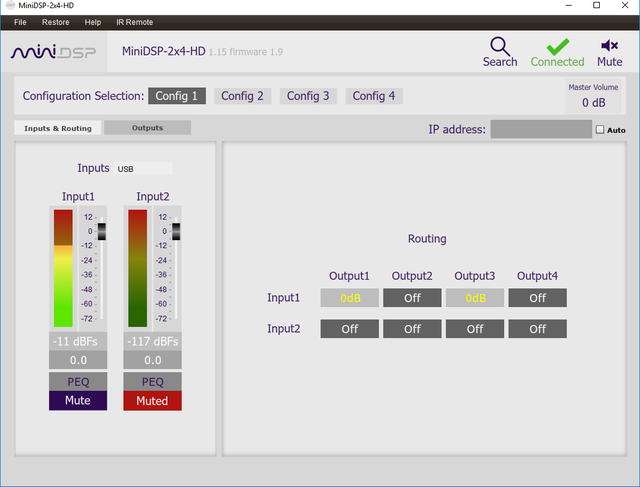
Task: Open PEQ for Input2
Action: 153,382
